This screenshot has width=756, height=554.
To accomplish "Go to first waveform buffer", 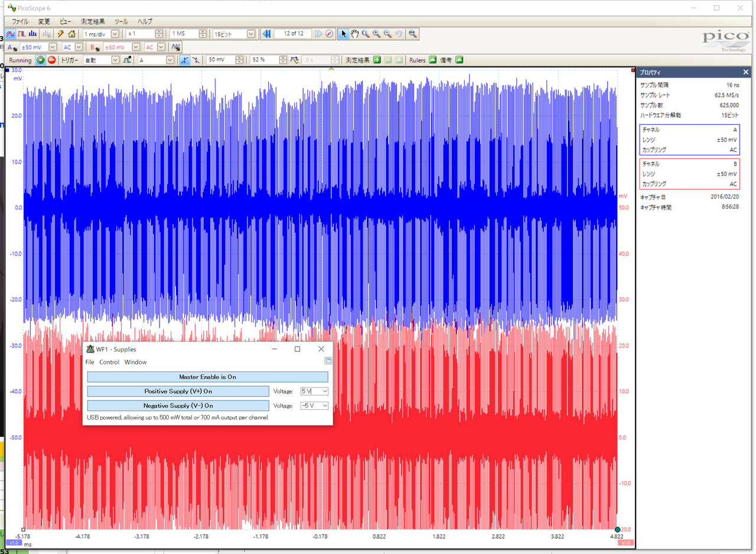I will click(266, 34).
